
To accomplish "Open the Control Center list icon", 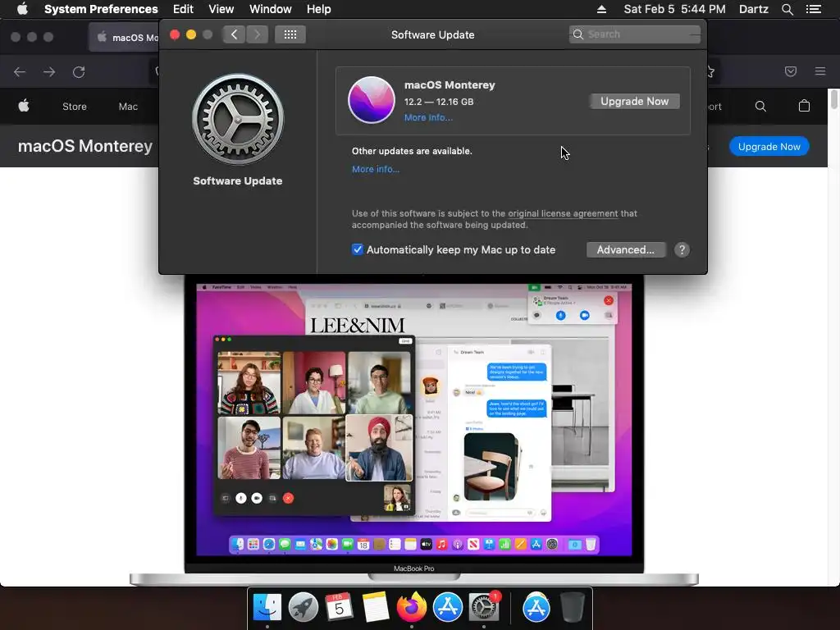I will pos(813,9).
